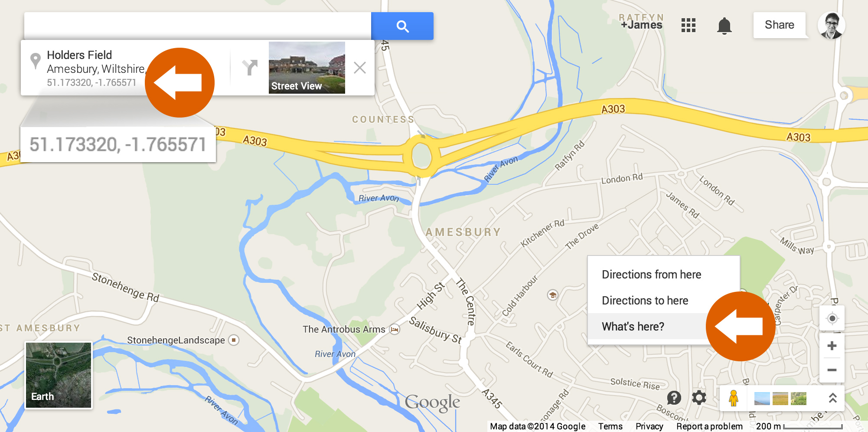Click the My Location target icon

tap(832, 318)
